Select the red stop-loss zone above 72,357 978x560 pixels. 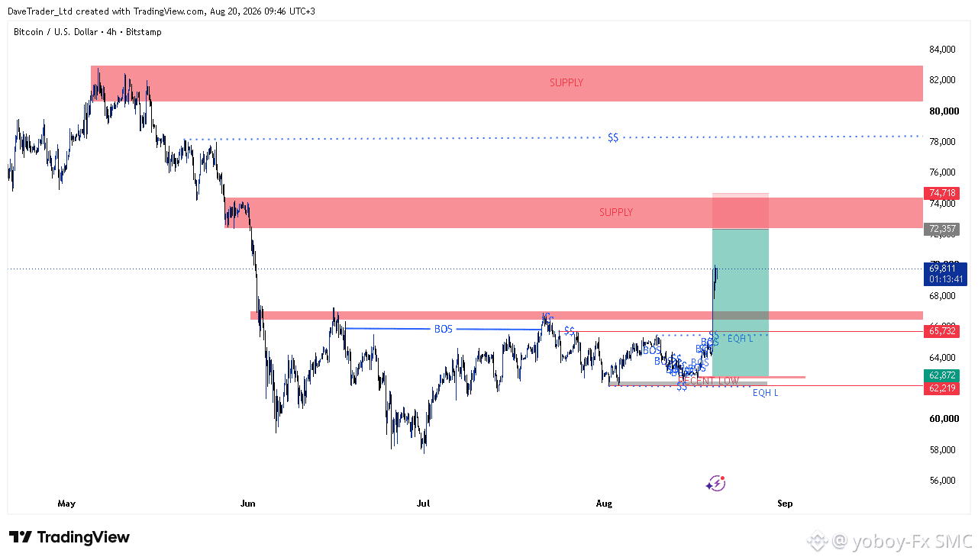click(x=741, y=211)
